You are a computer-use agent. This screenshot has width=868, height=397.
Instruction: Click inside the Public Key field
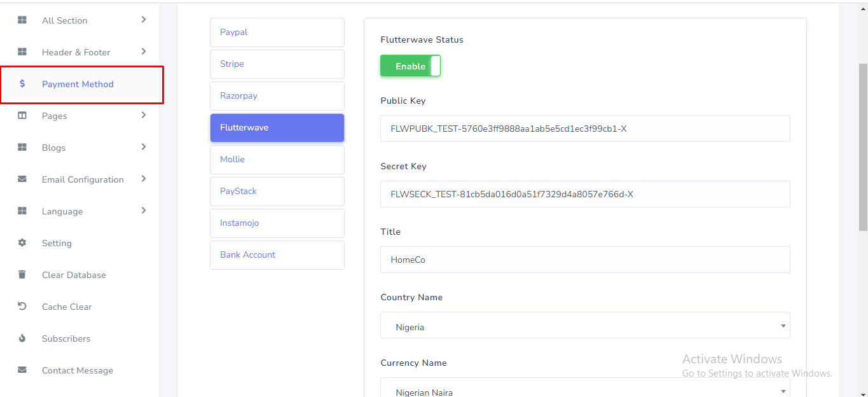[584, 129]
